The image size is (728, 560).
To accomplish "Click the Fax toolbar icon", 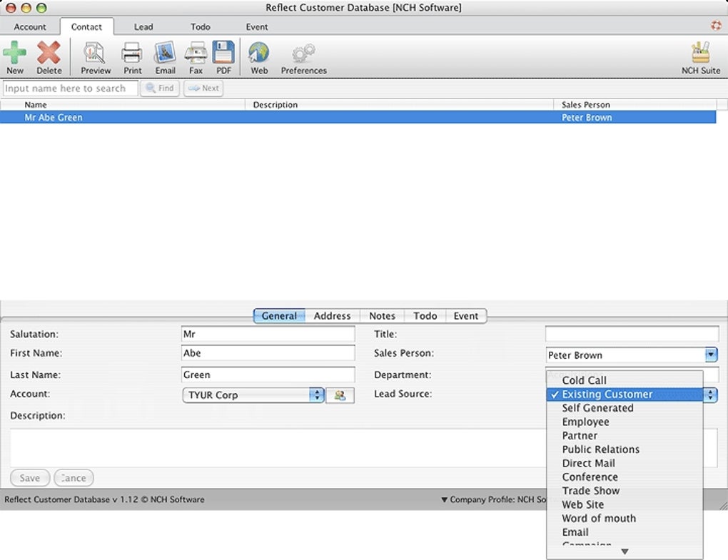I will coord(196,58).
